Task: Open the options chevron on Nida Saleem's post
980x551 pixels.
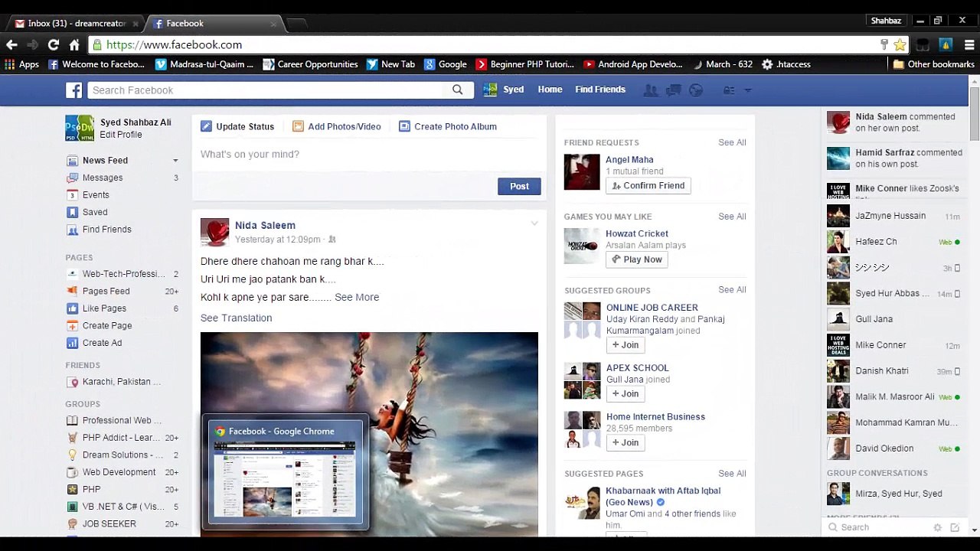Action: 534,223
